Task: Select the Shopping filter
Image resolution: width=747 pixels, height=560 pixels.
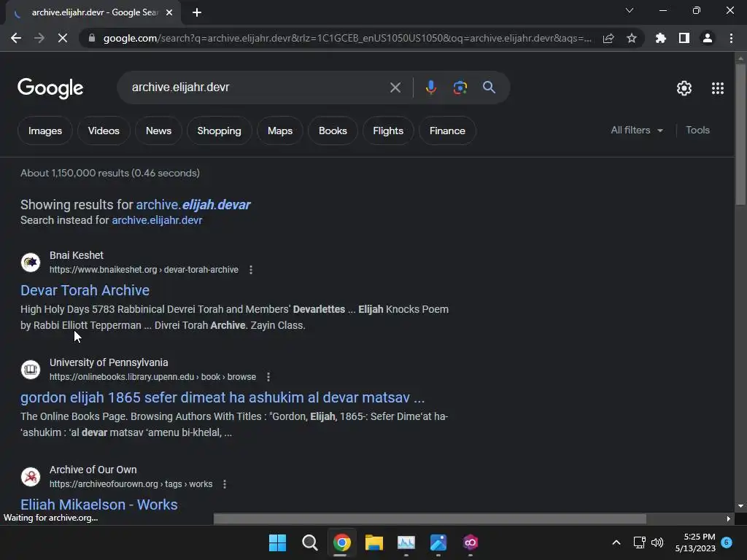Action: [x=219, y=131]
